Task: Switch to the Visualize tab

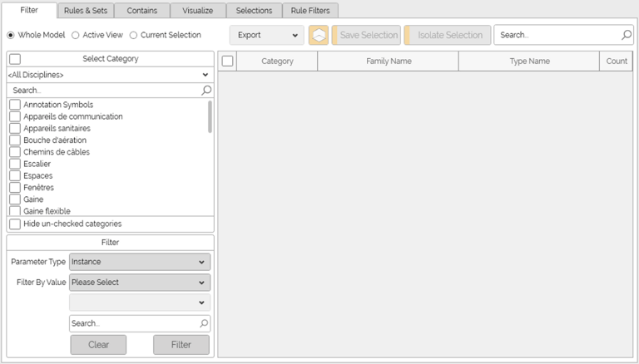Action: pos(198,11)
